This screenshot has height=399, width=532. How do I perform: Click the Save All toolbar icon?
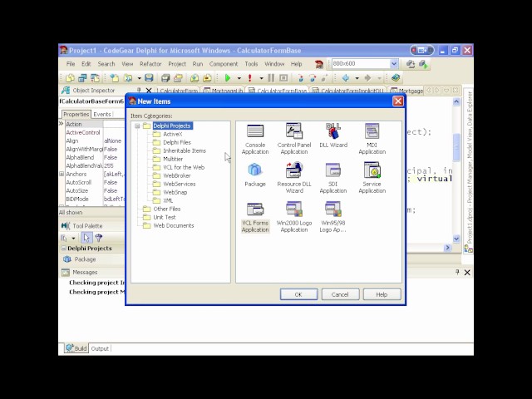click(x=165, y=78)
